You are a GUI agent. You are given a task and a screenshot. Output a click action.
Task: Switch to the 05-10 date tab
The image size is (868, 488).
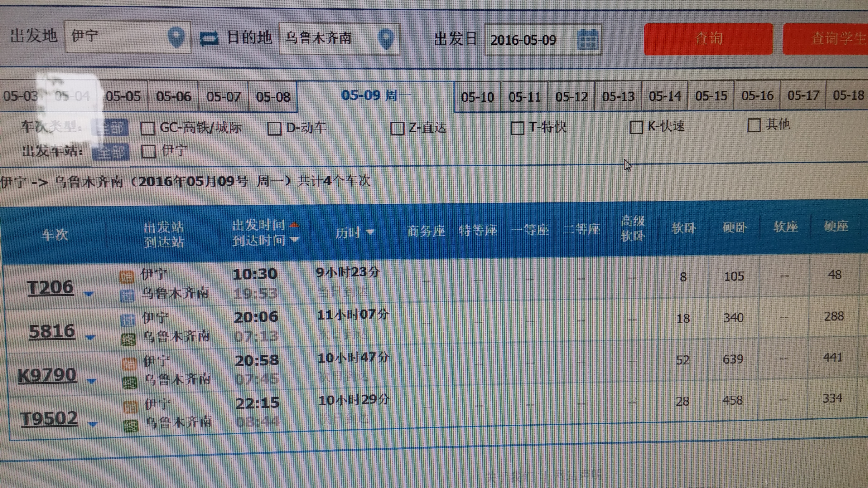(477, 97)
